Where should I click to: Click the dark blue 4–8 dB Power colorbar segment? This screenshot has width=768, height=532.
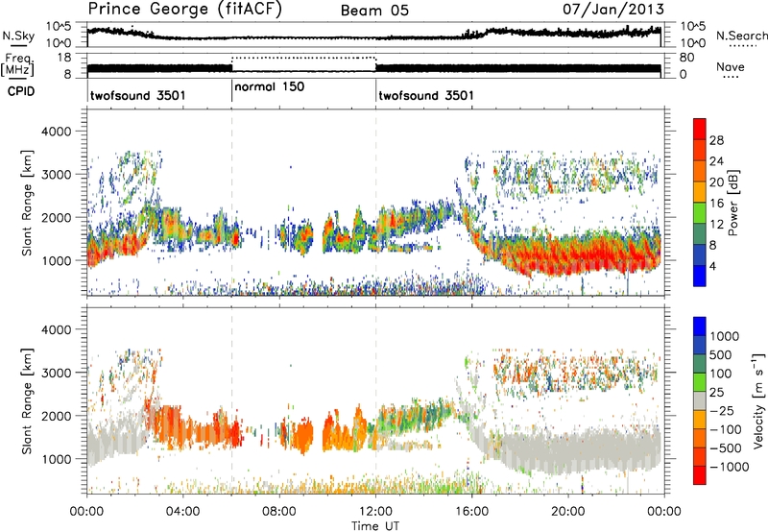pos(700,254)
